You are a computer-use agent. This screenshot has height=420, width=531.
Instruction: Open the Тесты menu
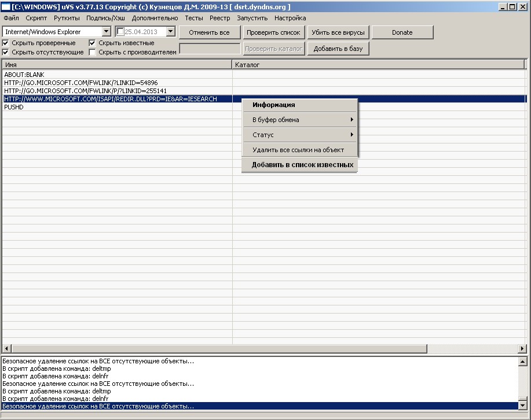click(194, 19)
